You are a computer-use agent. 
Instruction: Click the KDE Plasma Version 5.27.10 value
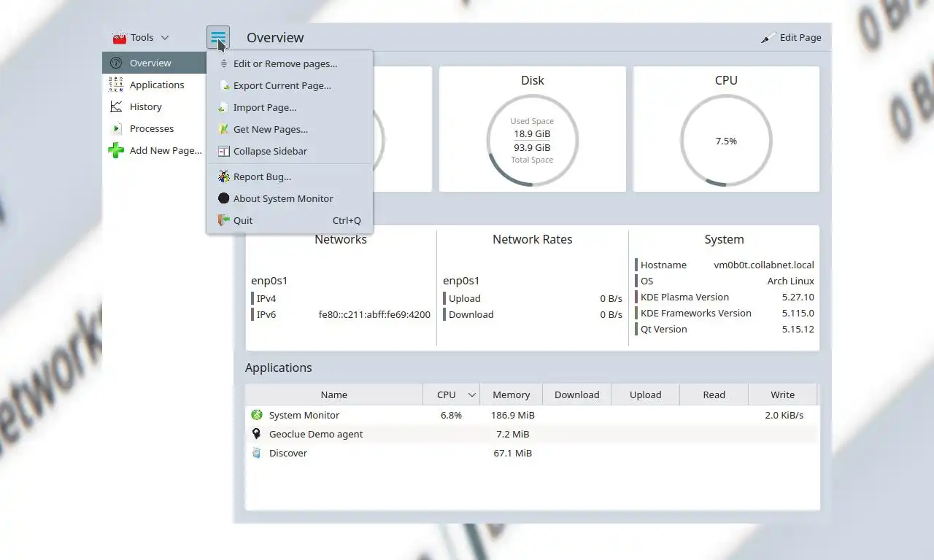798,297
